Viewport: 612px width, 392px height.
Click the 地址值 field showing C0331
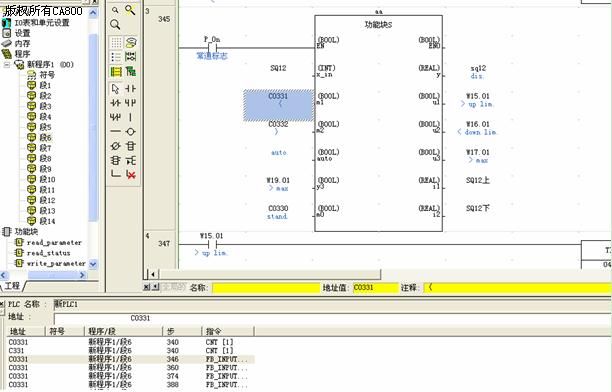tap(375, 288)
